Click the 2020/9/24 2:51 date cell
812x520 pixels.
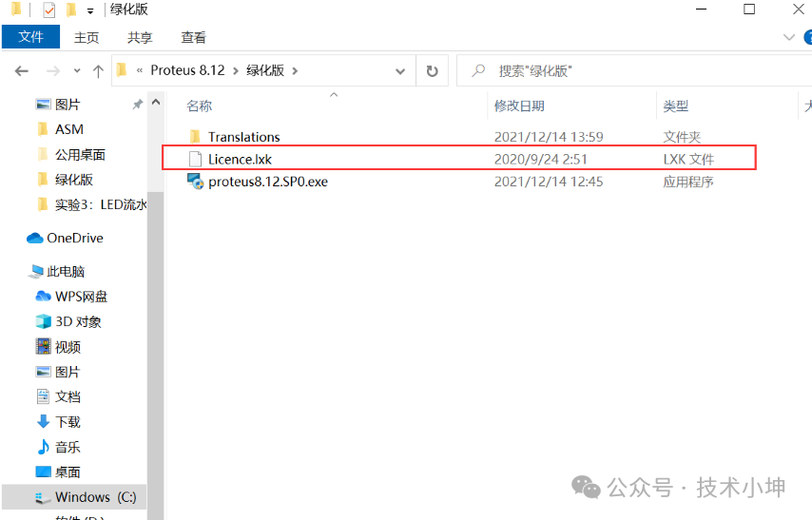click(541, 159)
